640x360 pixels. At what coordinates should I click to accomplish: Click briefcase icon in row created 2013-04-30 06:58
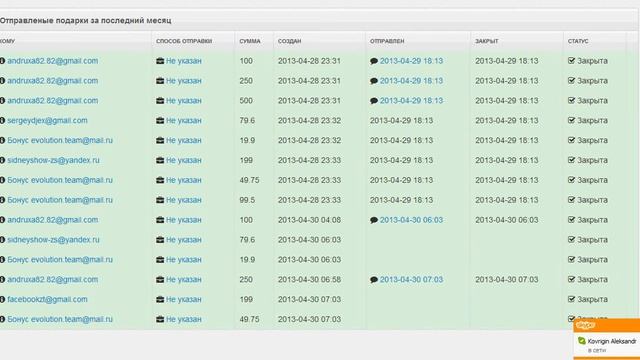(x=160, y=280)
